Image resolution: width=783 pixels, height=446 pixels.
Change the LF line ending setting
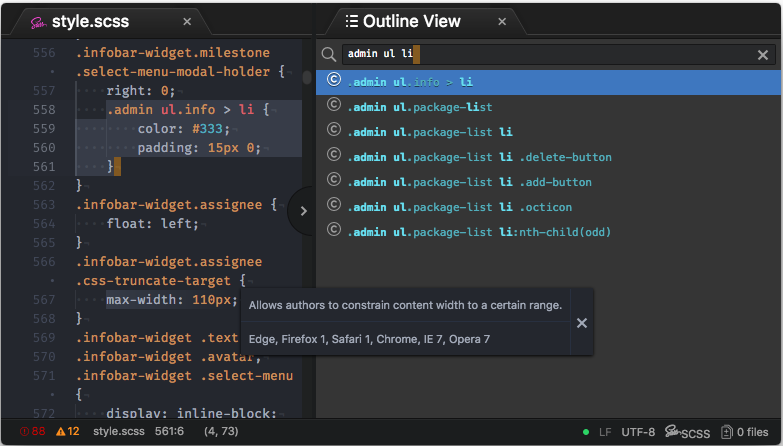click(x=605, y=432)
